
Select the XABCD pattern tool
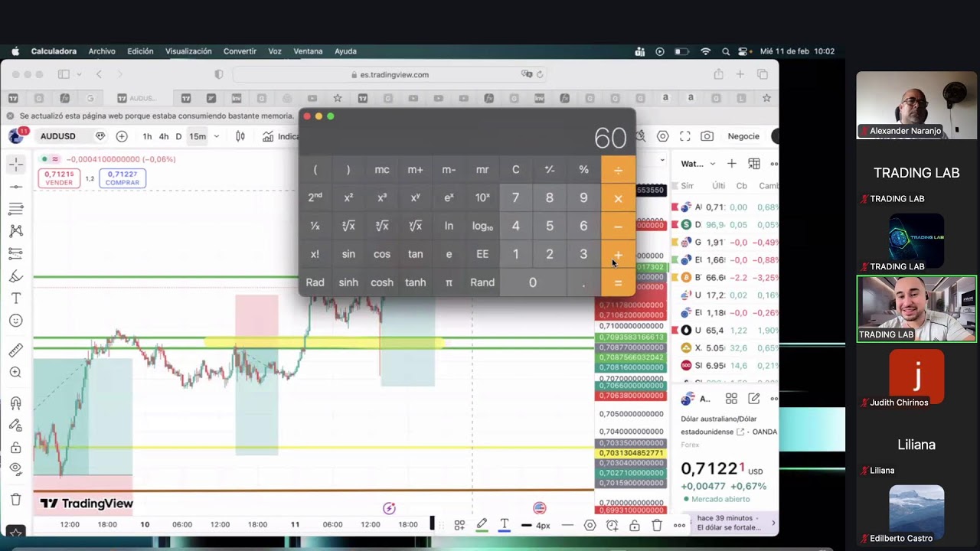point(16,231)
